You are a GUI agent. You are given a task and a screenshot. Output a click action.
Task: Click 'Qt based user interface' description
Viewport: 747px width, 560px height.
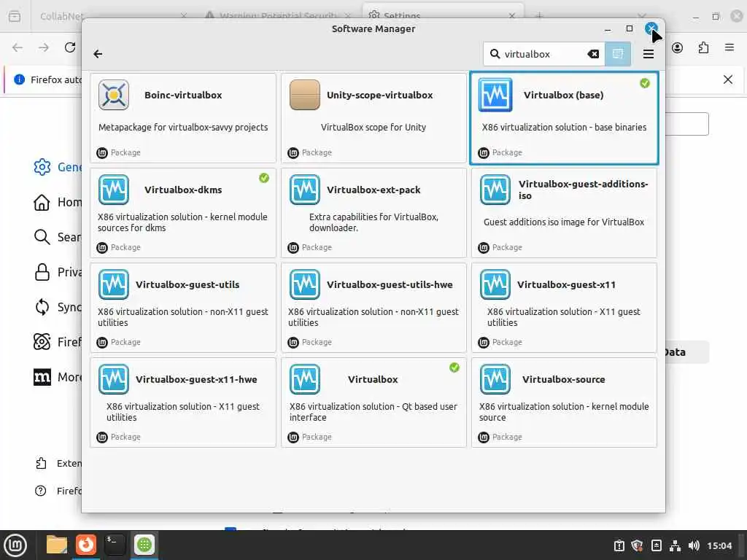373,412
